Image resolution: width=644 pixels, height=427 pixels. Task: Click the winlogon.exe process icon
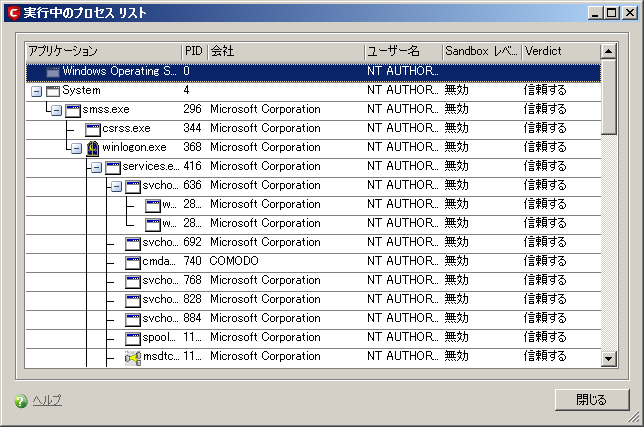click(x=92, y=147)
